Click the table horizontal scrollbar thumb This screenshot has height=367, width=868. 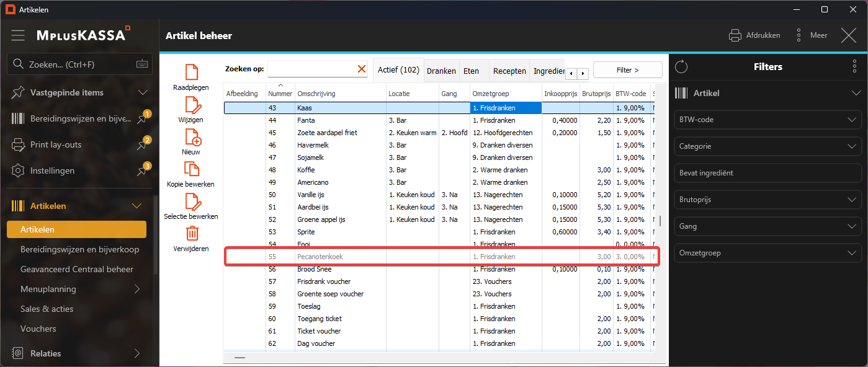(239, 358)
